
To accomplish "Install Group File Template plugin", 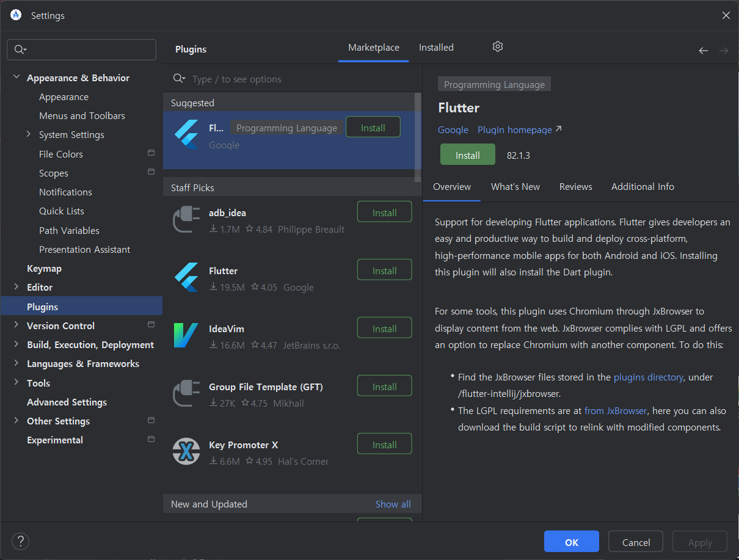I will click(x=385, y=386).
